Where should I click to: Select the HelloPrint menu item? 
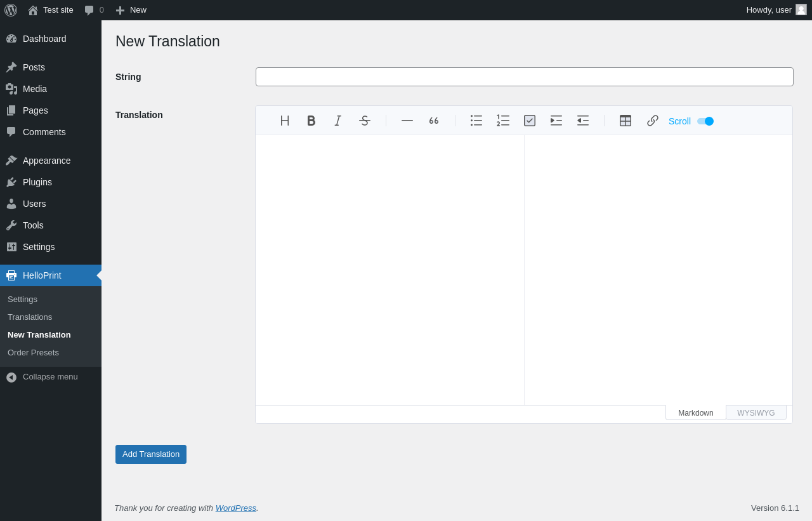[x=51, y=275]
